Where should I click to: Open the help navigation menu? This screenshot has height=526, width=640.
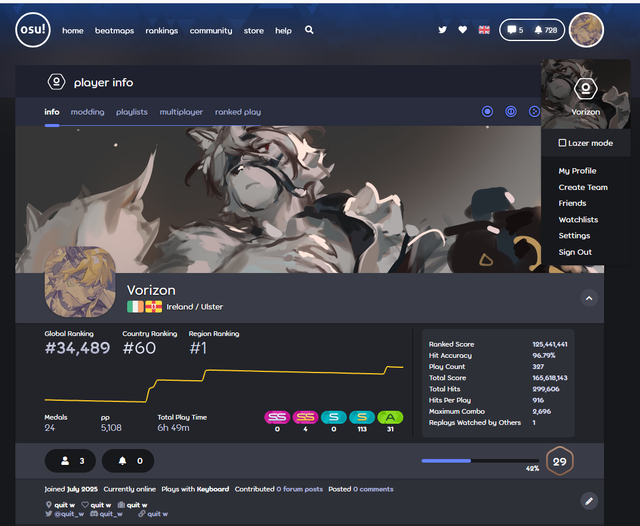(x=283, y=31)
